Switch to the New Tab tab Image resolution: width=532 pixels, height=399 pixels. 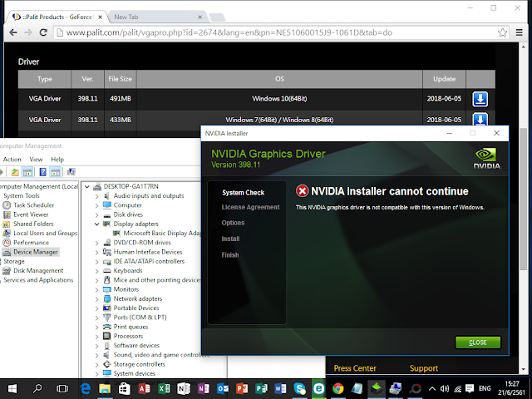pyautogui.click(x=155, y=17)
